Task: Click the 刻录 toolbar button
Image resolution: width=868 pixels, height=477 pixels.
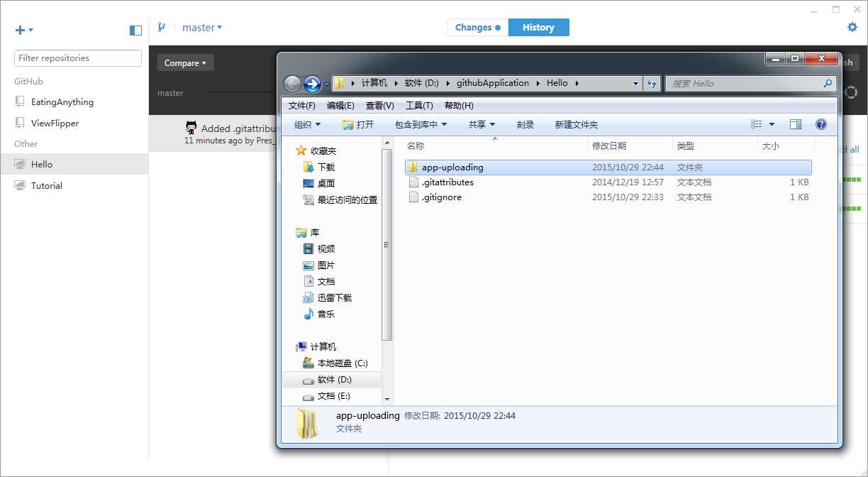Action: point(525,124)
